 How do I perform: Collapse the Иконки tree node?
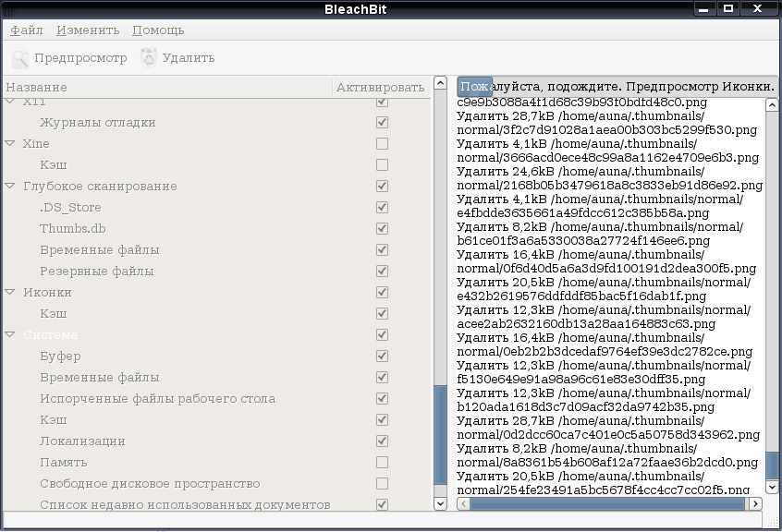10,293
